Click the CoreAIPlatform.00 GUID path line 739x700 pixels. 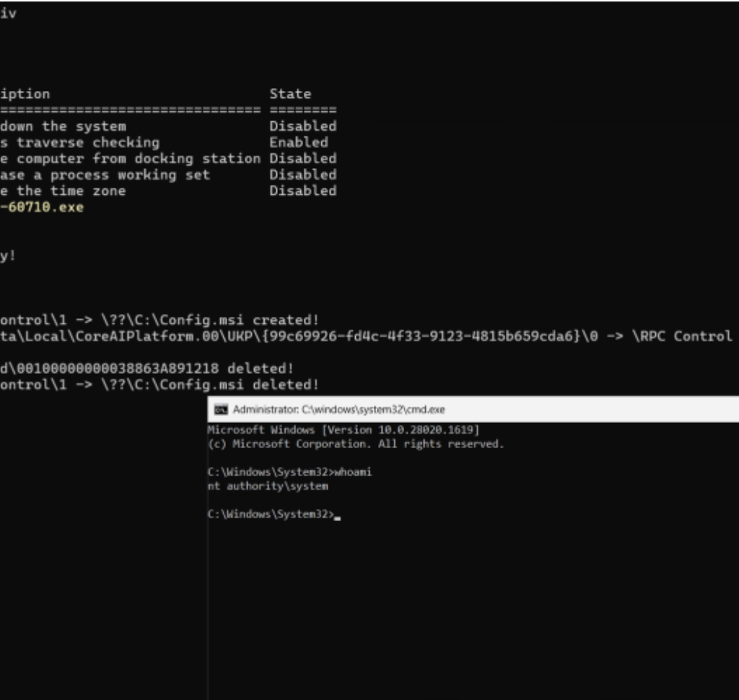click(289, 336)
